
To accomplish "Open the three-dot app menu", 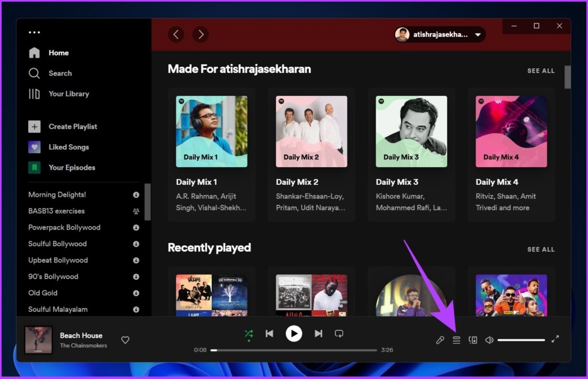I will point(34,33).
